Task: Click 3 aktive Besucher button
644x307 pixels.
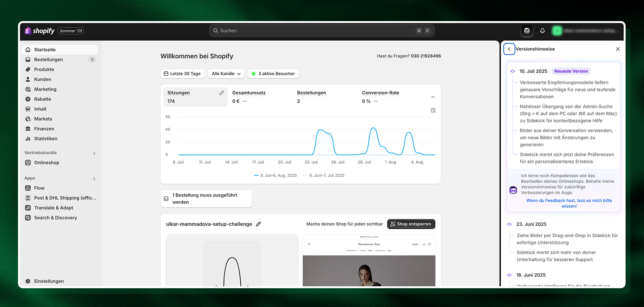Action: [273, 74]
